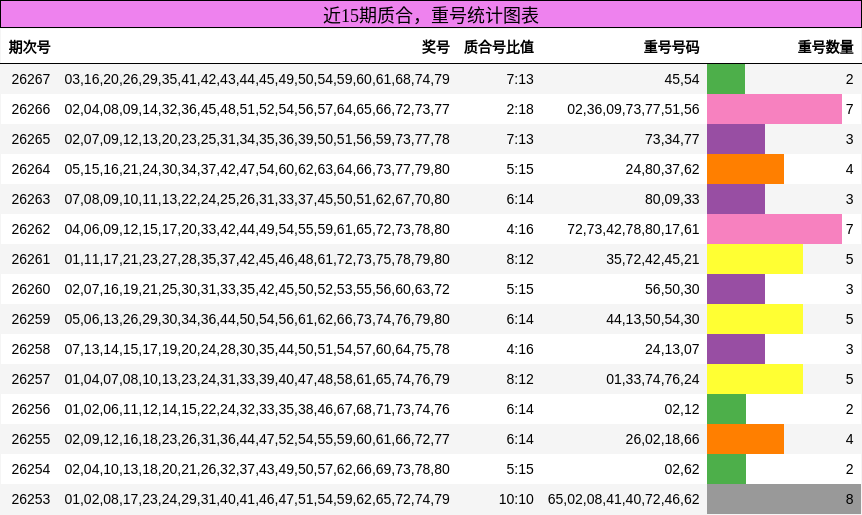862x515 pixels.
Task: Click repeat numbers 72,73,42,78,80,17,61
Action: coord(633,229)
